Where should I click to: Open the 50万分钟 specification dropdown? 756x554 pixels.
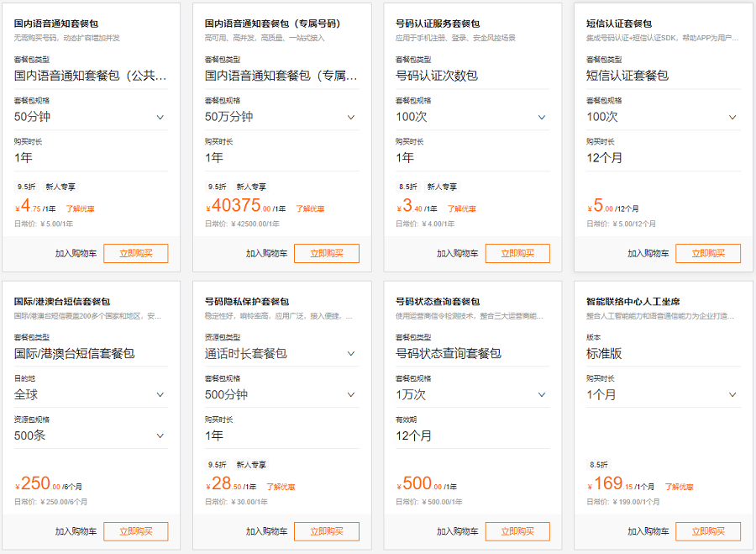pyautogui.click(x=282, y=117)
